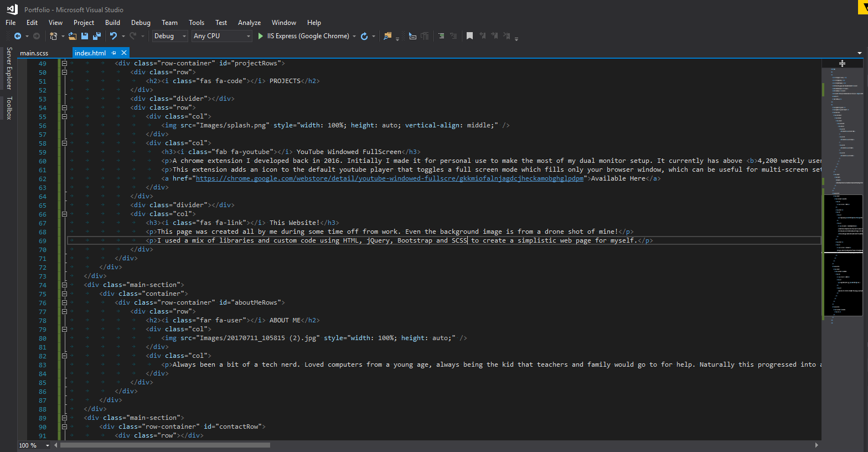Collapse the projectRows div on line 49
Viewport: 868px width, 452px height.
click(x=64, y=63)
